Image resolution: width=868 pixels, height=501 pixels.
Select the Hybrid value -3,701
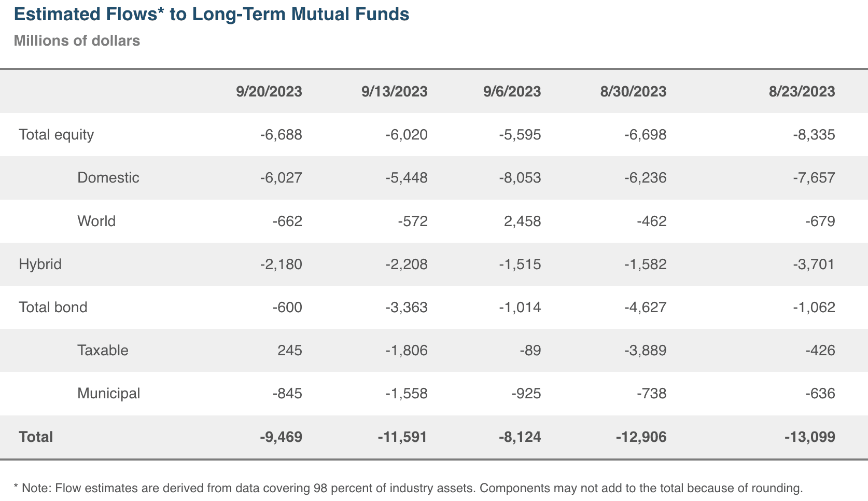[x=814, y=265]
